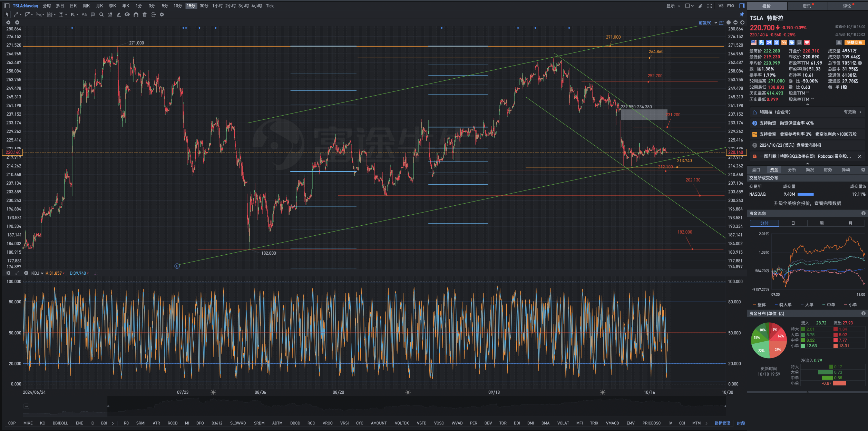Click the 时段 session link

741,423
